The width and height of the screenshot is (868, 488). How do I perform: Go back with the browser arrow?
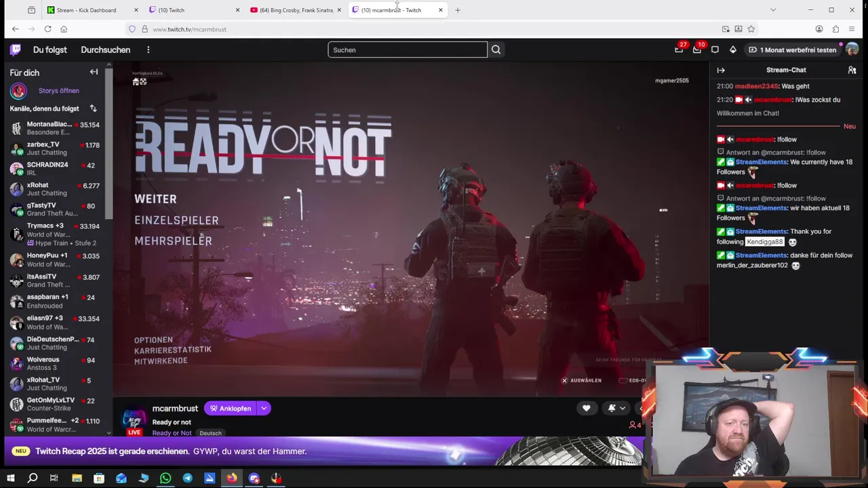point(15,29)
